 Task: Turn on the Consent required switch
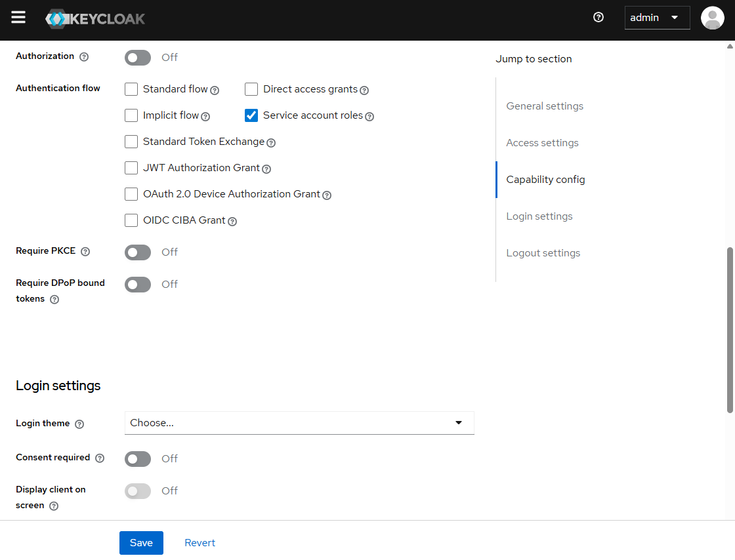point(138,459)
